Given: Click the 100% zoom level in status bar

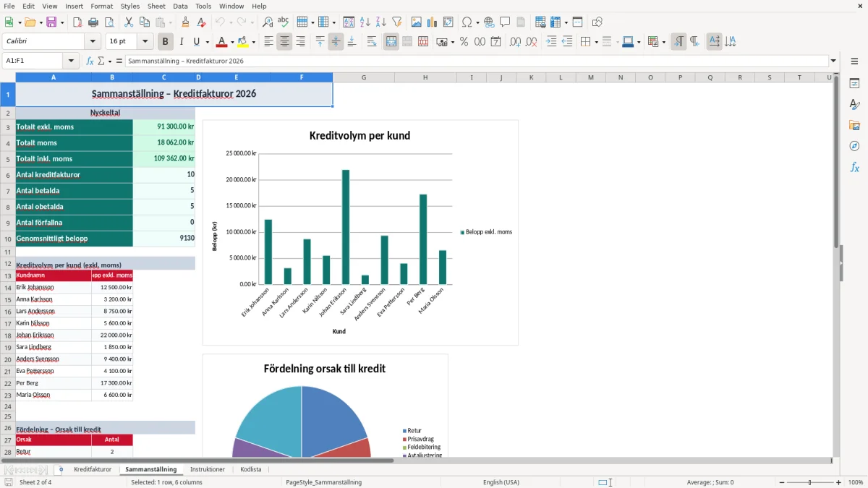Looking at the screenshot, I should [x=856, y=482].
